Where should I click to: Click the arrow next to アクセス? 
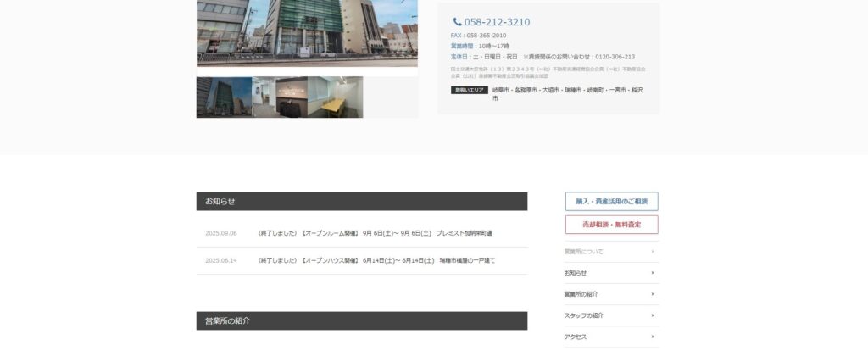tap(653, 337)
